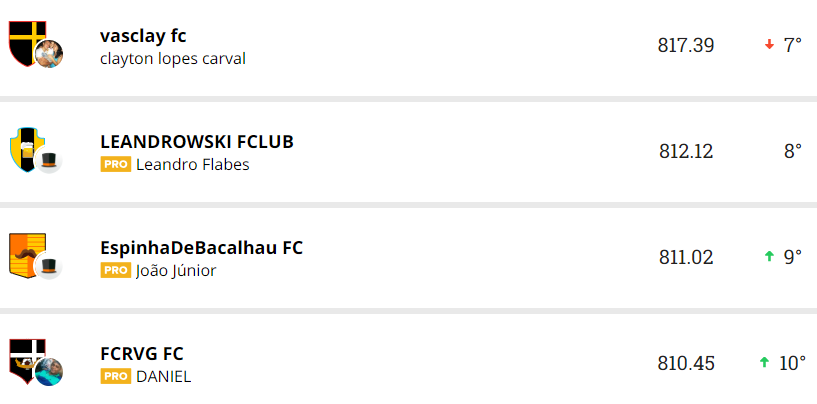Open the vasclay fc team name
This screenshot has height=404, width=817.
[x=143, y=36]
